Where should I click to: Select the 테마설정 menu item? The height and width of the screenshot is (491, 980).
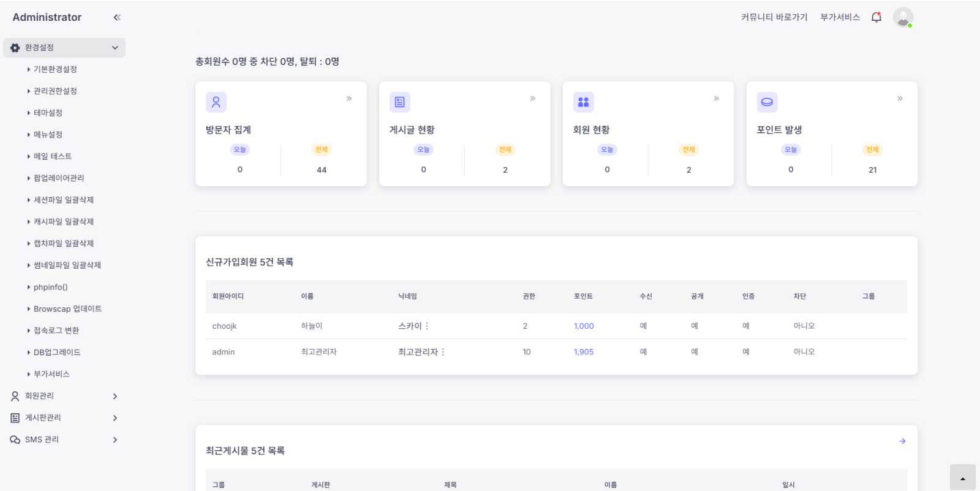[48, 113]
